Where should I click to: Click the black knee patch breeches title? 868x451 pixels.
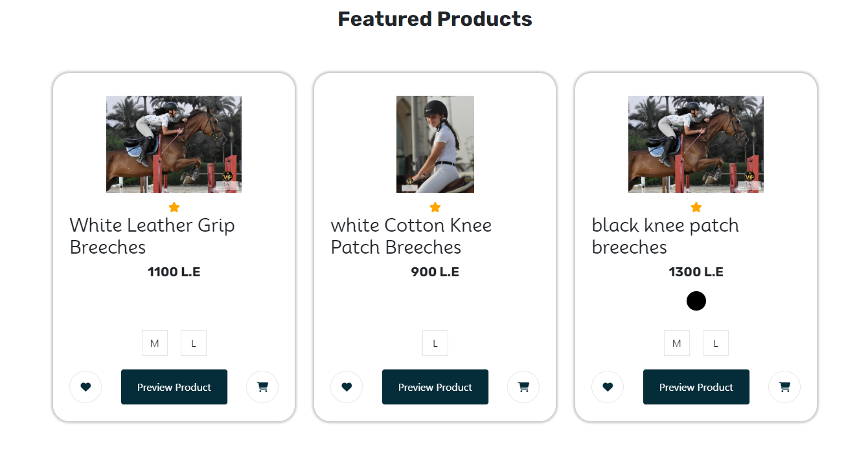point(665,236)
